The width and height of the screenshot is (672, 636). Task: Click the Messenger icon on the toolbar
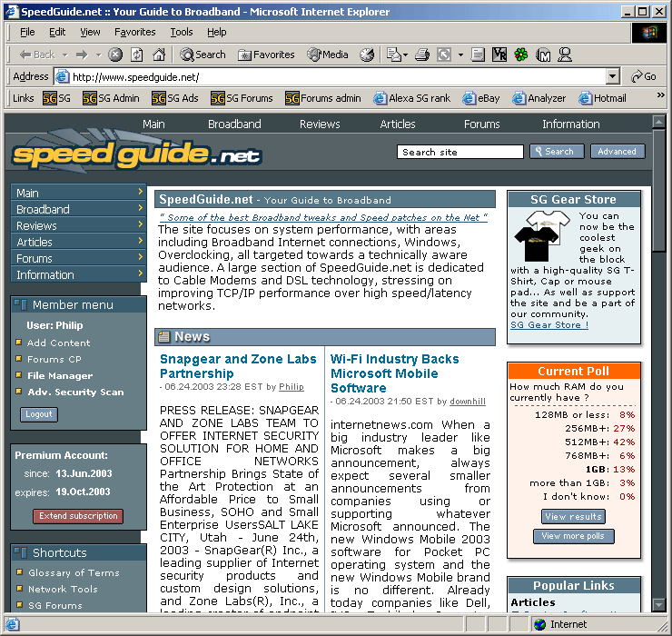565,55
